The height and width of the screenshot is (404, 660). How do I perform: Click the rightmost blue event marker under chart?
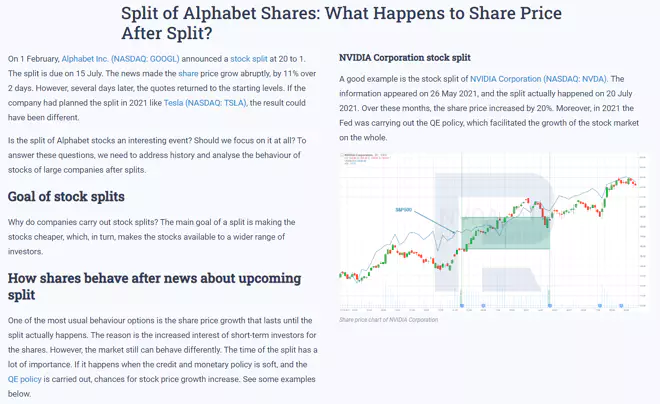click(x=621, y=306)
